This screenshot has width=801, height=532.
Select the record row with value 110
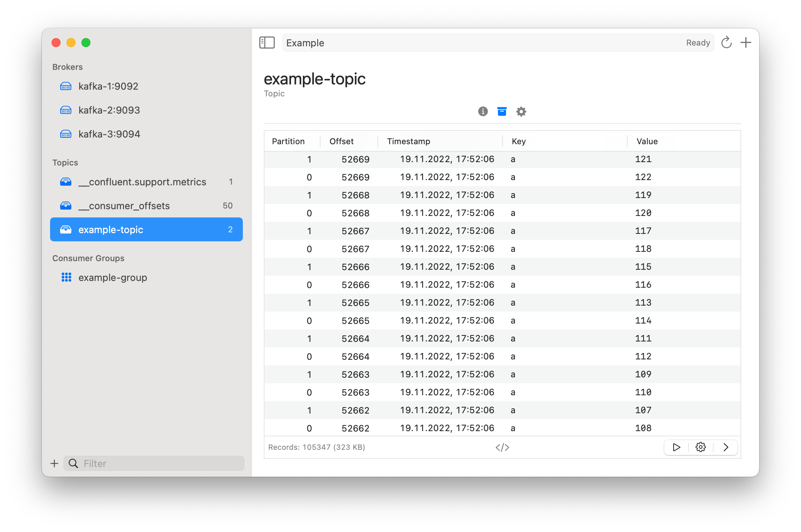pos(502,392)
